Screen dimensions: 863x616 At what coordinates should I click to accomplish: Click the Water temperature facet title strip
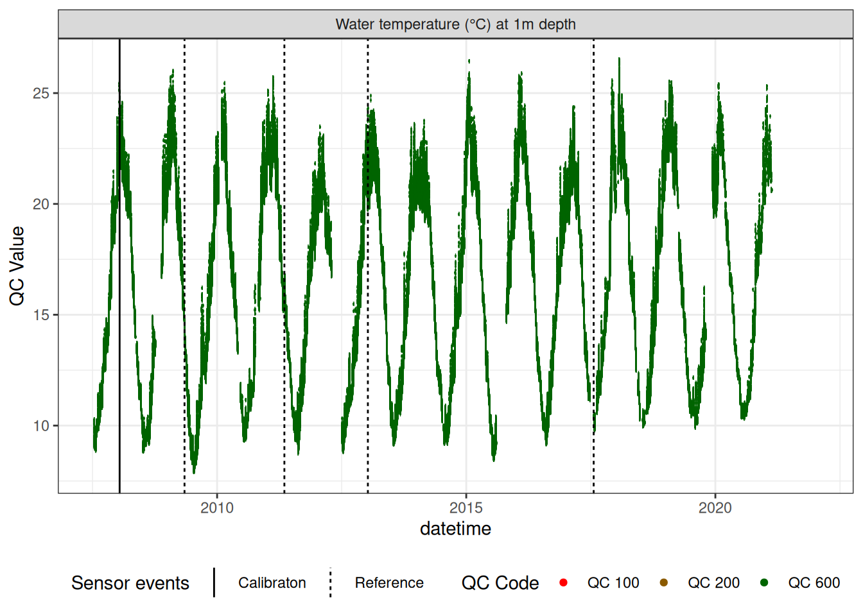[455, 24]
